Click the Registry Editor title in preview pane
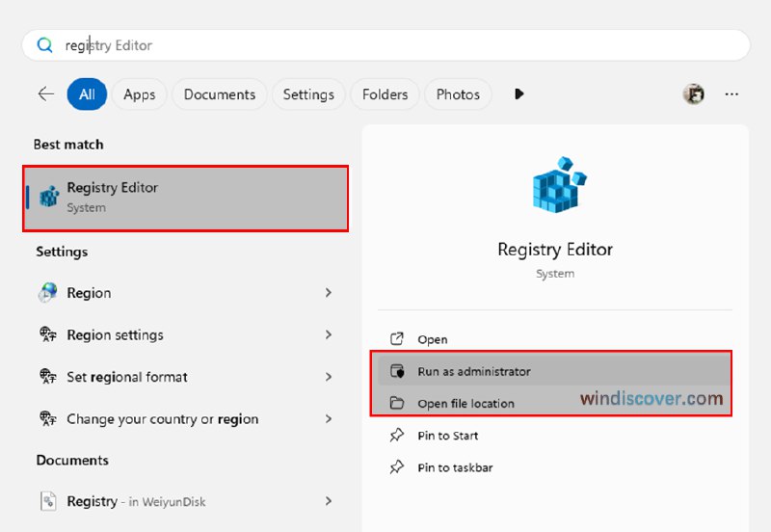 coord(555,250)
